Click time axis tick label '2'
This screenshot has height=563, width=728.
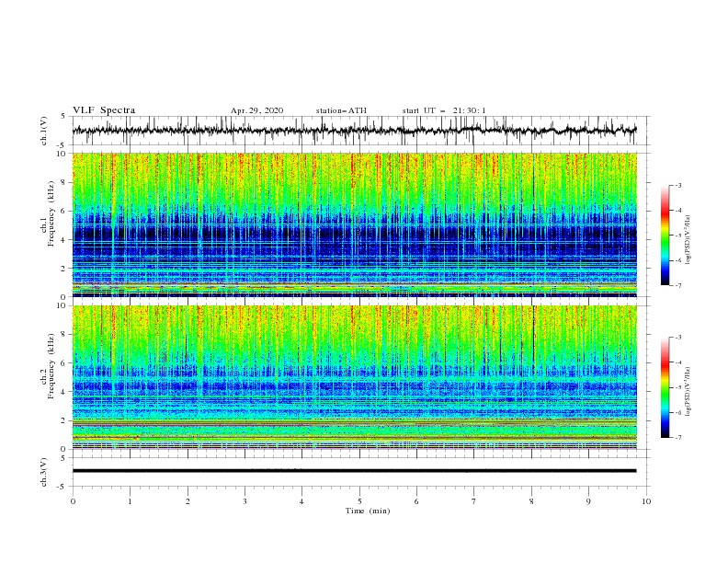(188, 501)
